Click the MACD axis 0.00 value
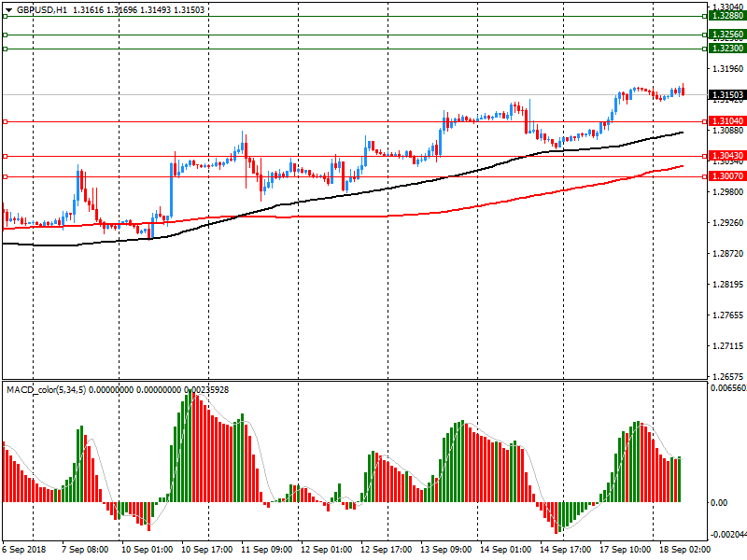Viewport: 747px width, 560px height. [x=718, y=503]
